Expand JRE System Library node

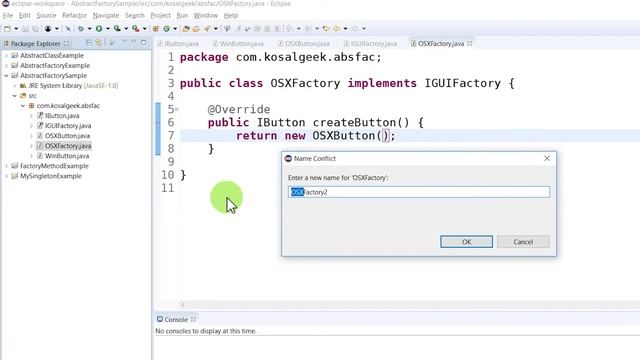point(15,86)
